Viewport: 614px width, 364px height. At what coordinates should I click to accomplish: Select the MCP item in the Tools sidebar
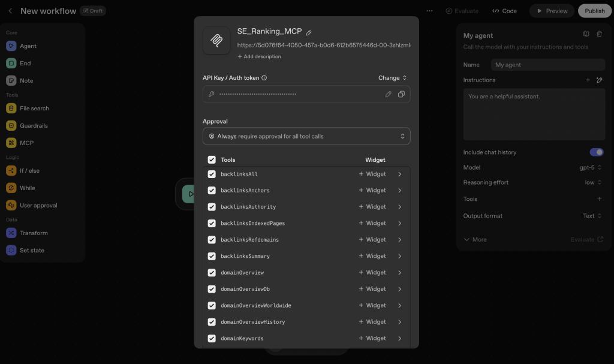point(26,143)
